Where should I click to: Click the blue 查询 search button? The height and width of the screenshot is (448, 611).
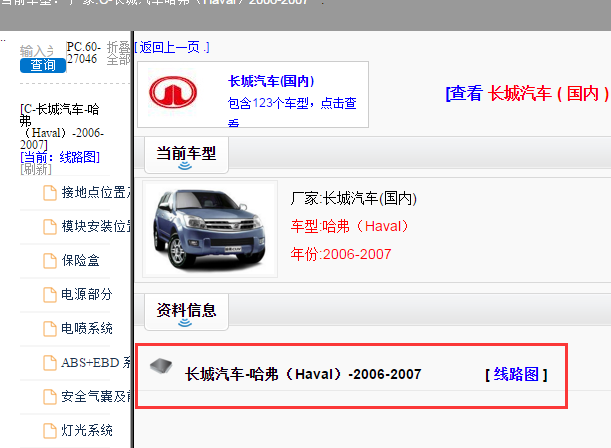coord(43,65)
